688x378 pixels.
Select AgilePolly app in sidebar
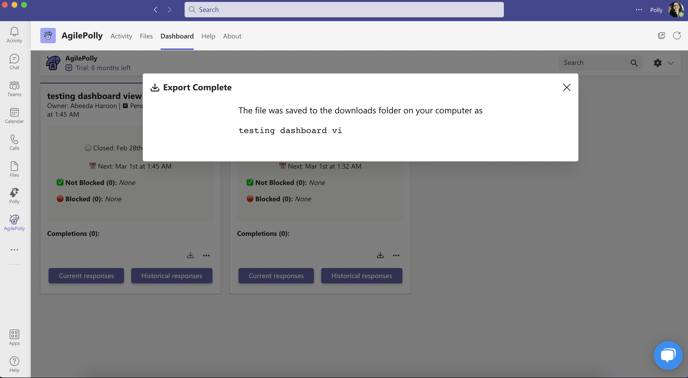coord(14,222)
